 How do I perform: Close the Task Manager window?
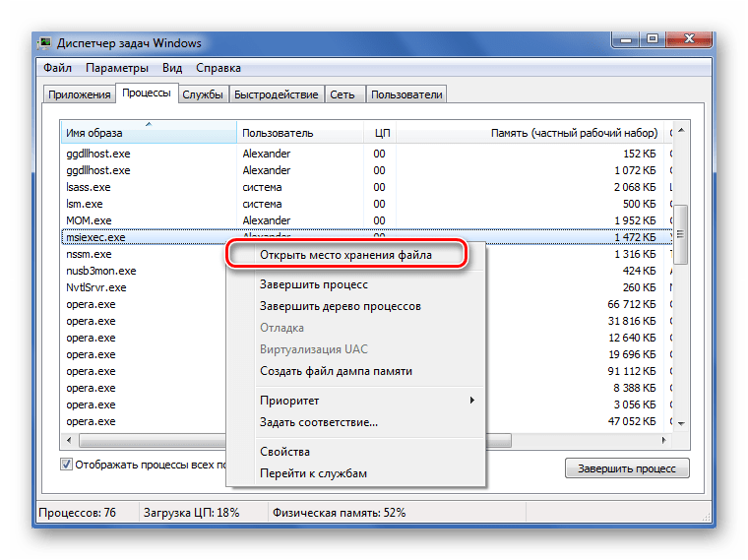[688, 39]
